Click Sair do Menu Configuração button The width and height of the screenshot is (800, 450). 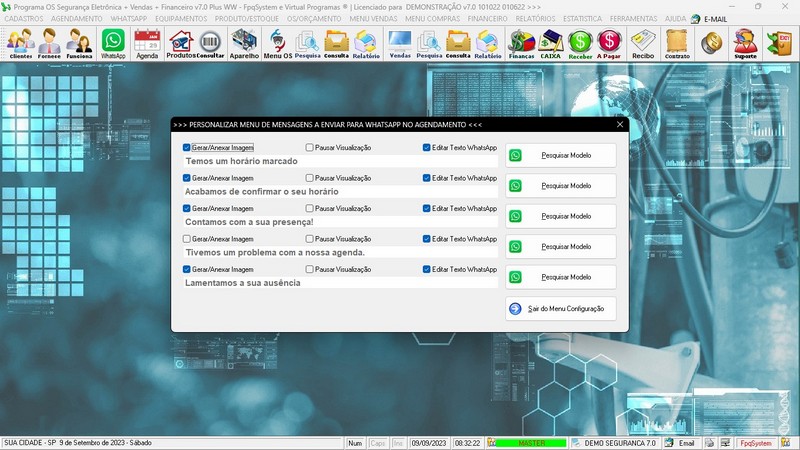click(x=561, y=309)
